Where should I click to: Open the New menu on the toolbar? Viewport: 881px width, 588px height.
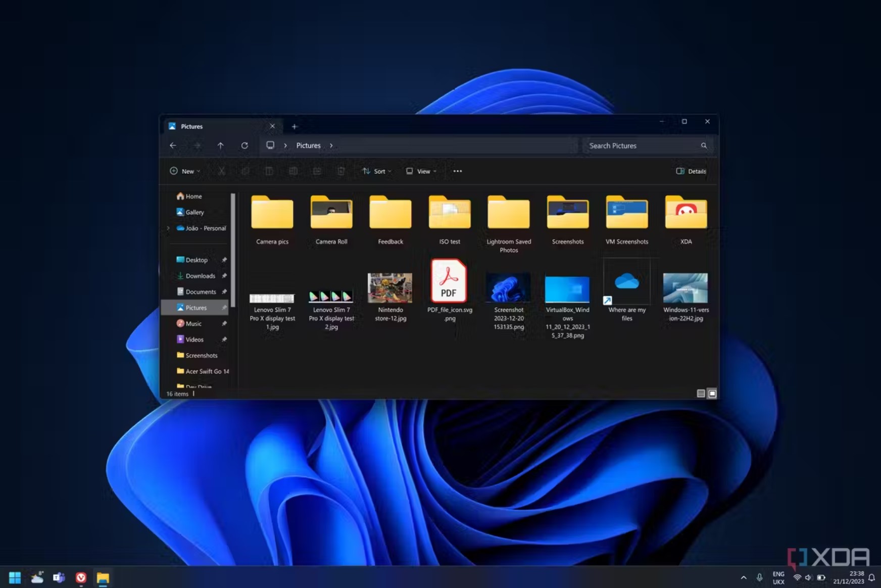click(184, 171)
